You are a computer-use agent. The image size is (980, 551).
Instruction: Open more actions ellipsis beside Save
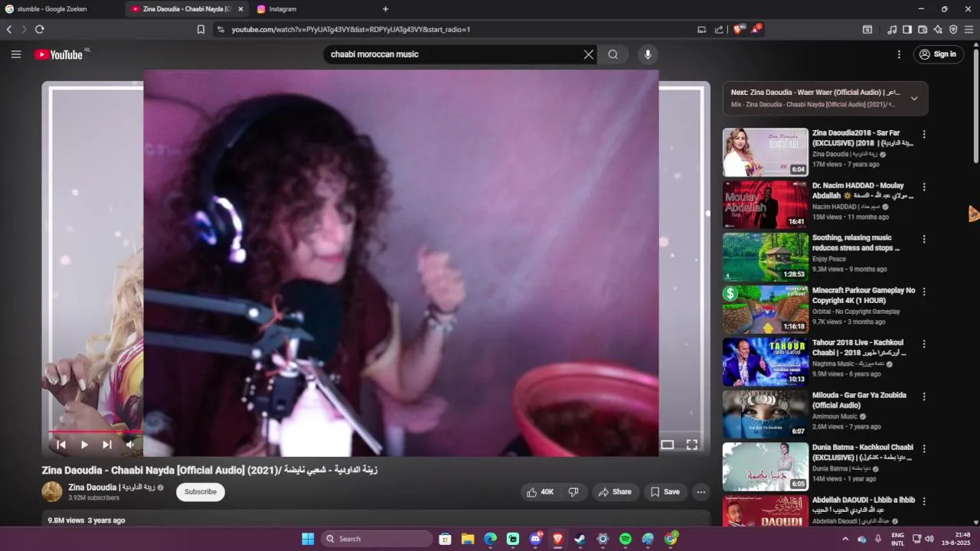(701, 492)
